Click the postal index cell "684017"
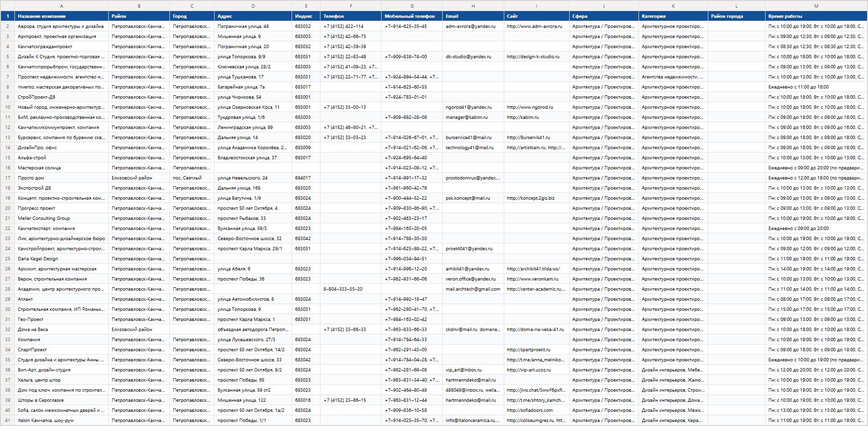 pos(306,178)
